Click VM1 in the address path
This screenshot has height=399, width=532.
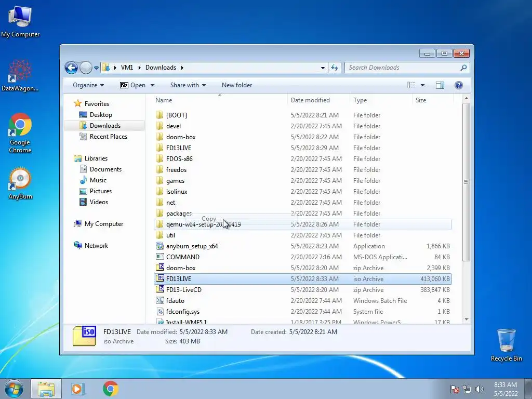point(127,68)
